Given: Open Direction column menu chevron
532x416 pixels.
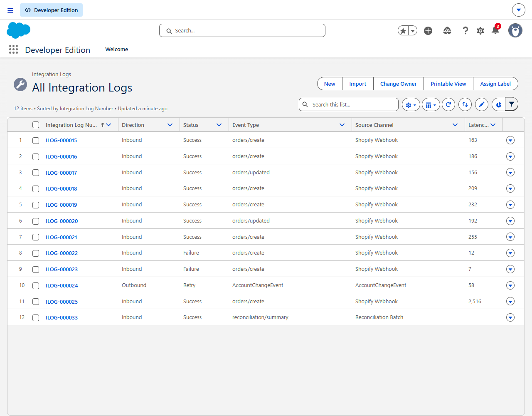Looking at the screenshot, I should (x=170, y=125).
